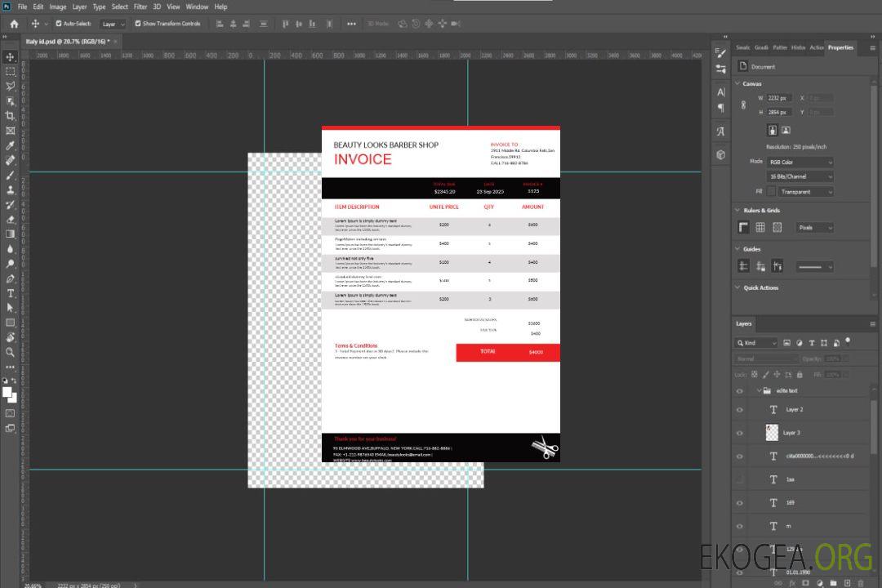This screenshot has width=882, height=588.
Task: Select the Zoom magnifier tool
Action: pyautogui.click(x=10, y=352)
